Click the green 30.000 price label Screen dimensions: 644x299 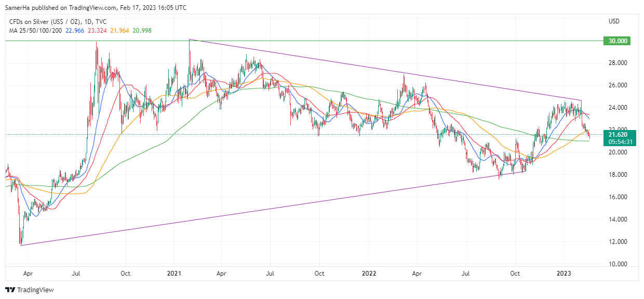click(616, 41)
